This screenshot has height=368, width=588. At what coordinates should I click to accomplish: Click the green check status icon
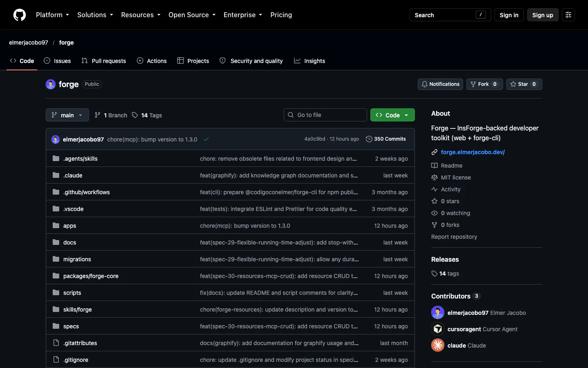tap(206, 139)
